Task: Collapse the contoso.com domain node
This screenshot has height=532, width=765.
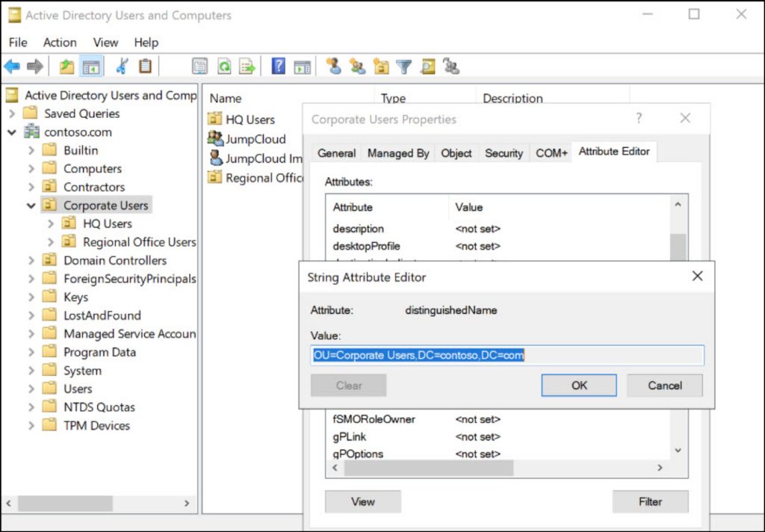Action: pos(12,132)
